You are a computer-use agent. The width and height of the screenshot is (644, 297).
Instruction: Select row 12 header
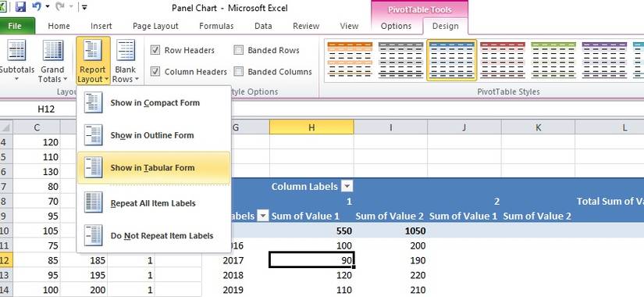pos(6,260)
